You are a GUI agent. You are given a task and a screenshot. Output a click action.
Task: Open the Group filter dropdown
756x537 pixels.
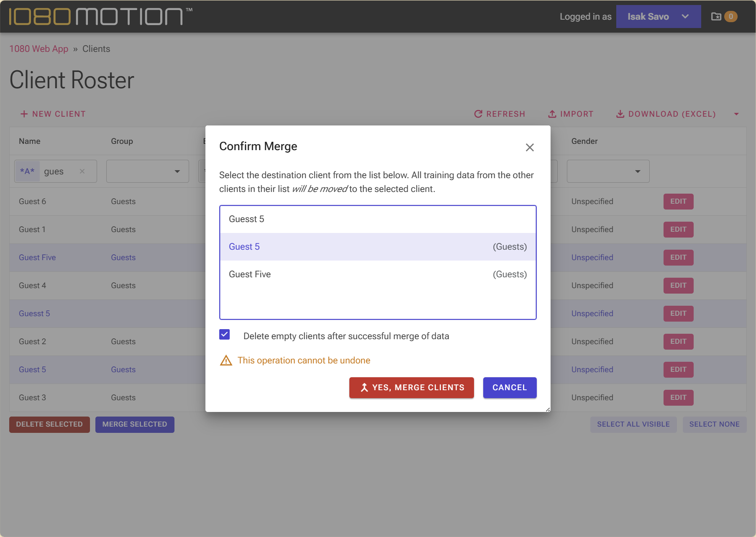(x=148, y=171)
